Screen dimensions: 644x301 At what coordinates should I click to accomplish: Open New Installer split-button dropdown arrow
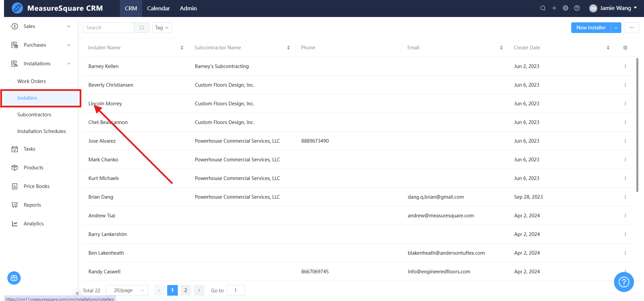click(616, 28)
